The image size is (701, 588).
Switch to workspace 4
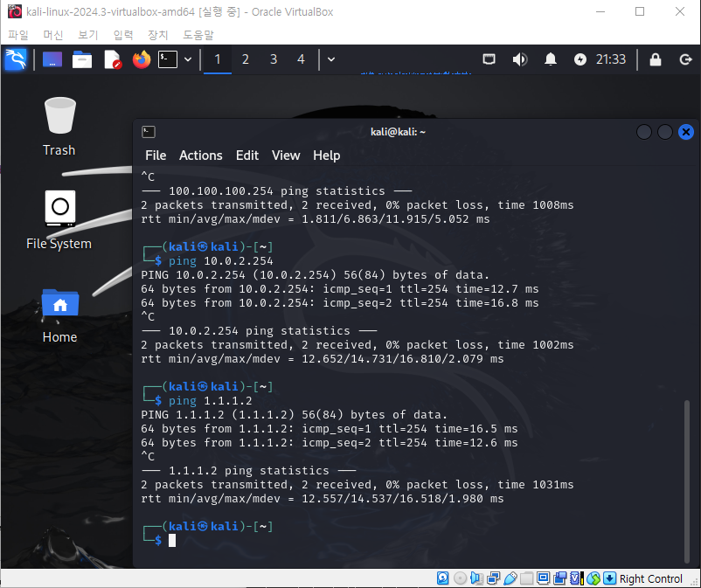(x=301, y=59)
